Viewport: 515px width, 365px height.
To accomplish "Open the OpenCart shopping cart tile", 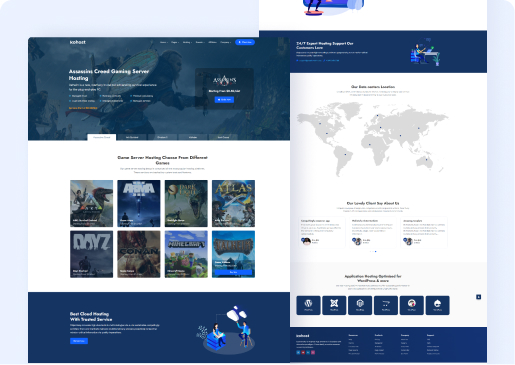I will click(386, 305).
